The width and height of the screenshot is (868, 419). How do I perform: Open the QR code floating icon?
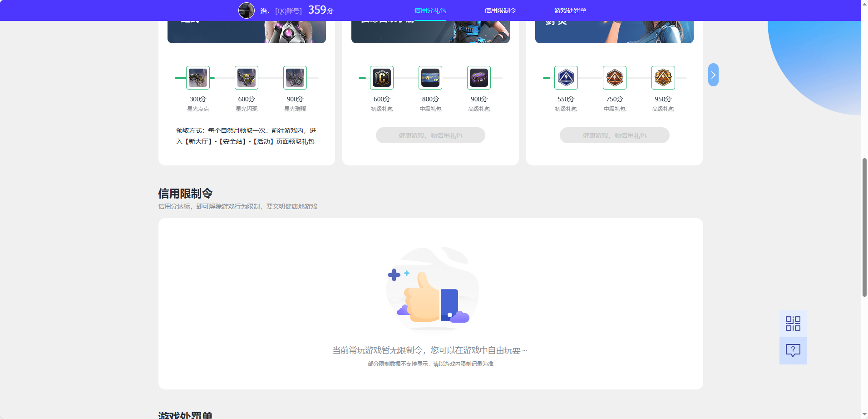tap(793, 324)
